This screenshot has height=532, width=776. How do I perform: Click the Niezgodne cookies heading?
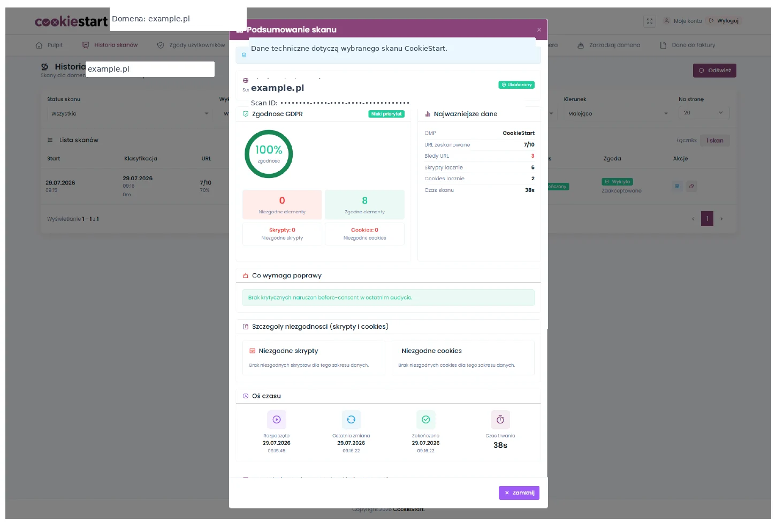coord(431,351)
